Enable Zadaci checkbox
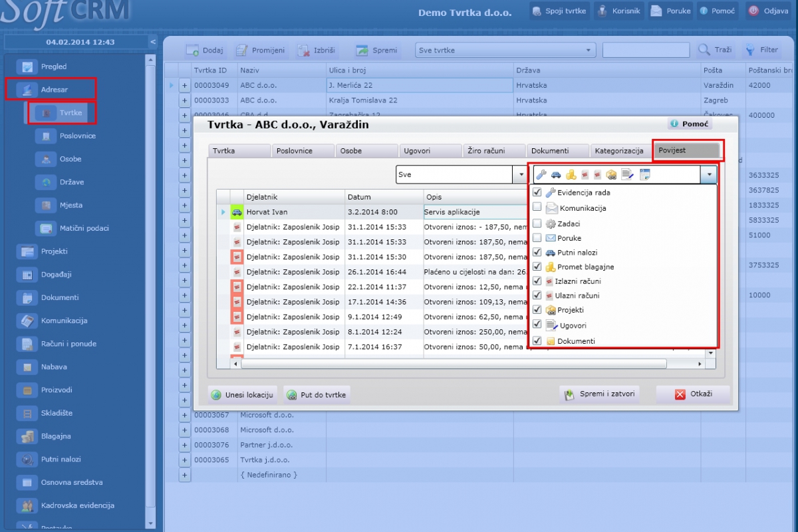798x532 pixels. click(537, 223)
